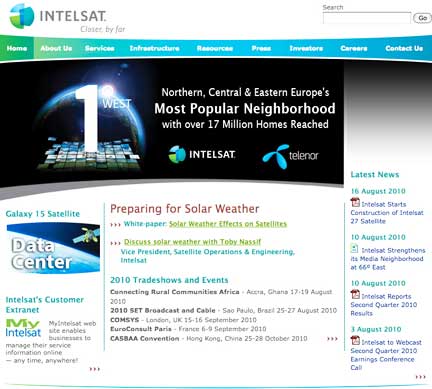
Task: Open the About Us menu
Action: [x=56, y=48]
